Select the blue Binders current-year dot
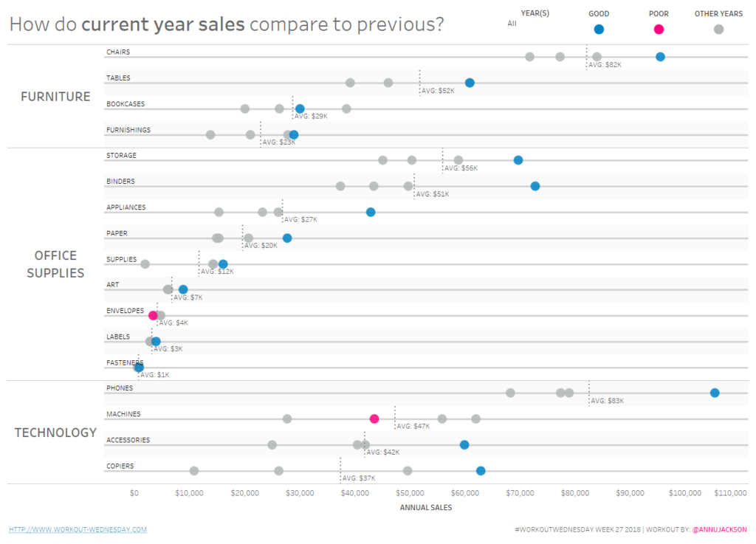This screenshot has width=756, height=544. 535,186
